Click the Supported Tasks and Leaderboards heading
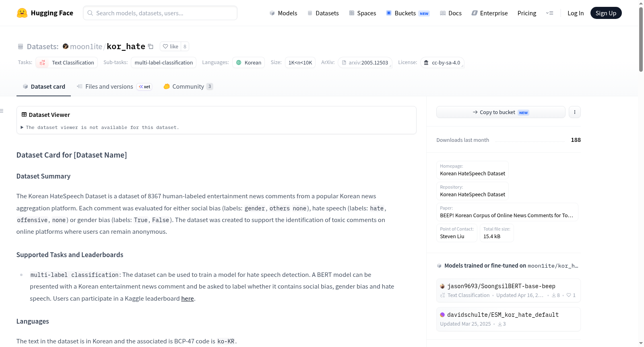Screen dimensions: 644x347 [x=70, y=255]
